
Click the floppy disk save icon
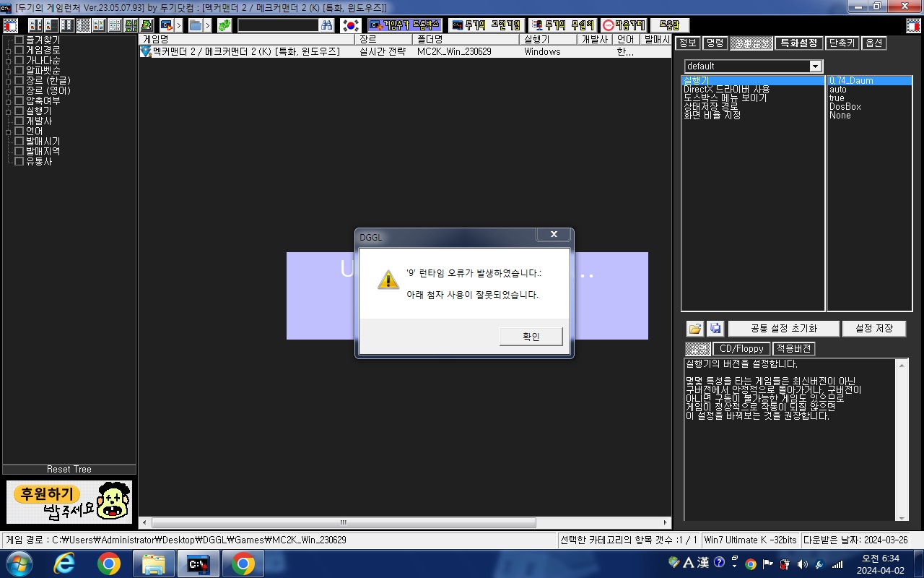(715, 329)
